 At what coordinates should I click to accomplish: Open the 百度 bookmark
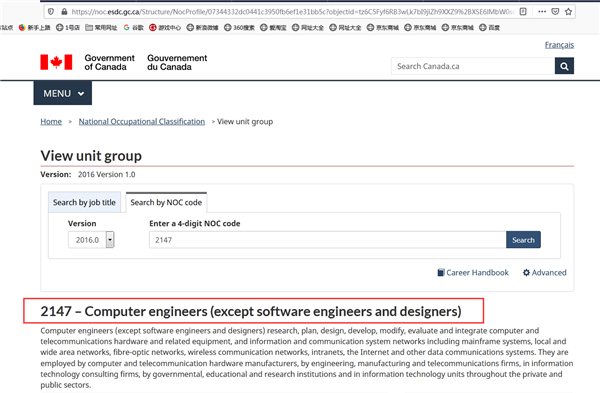tap(489, 28)
